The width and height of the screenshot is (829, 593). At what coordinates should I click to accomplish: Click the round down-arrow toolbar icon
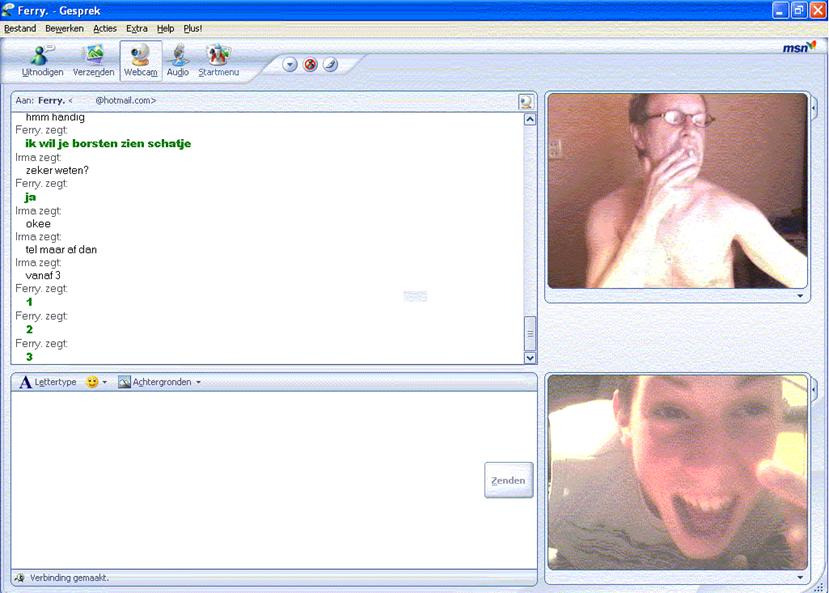tap(290, 65)
